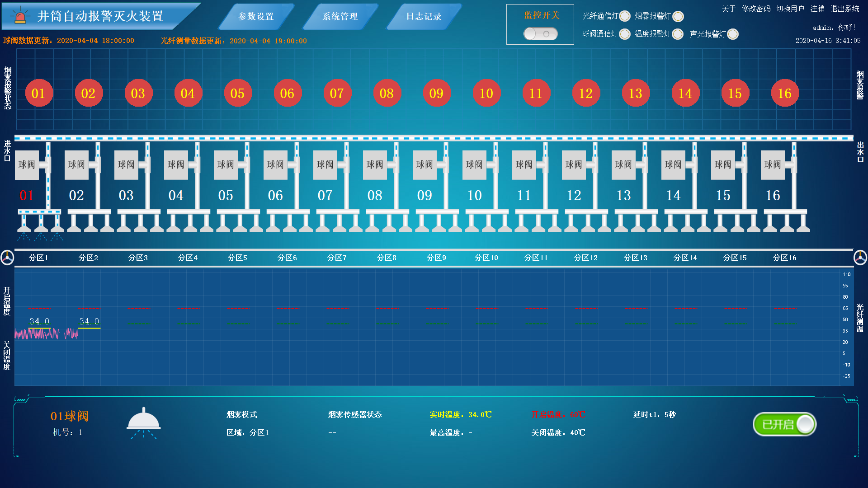Select ball valve 01 icon
The image size is (868, 488).
coord(27,165)
